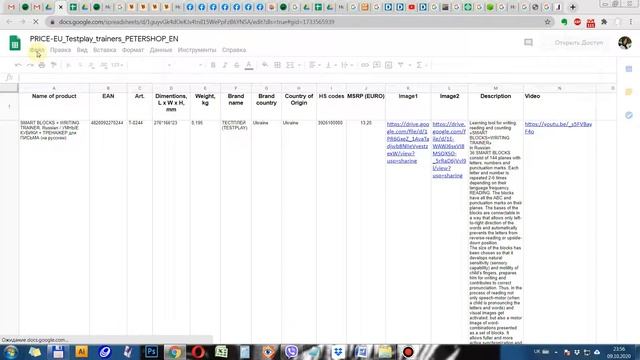
Task: Toggle strikethrough formatting
Action: pyautogui.click(x=237, y=65)
